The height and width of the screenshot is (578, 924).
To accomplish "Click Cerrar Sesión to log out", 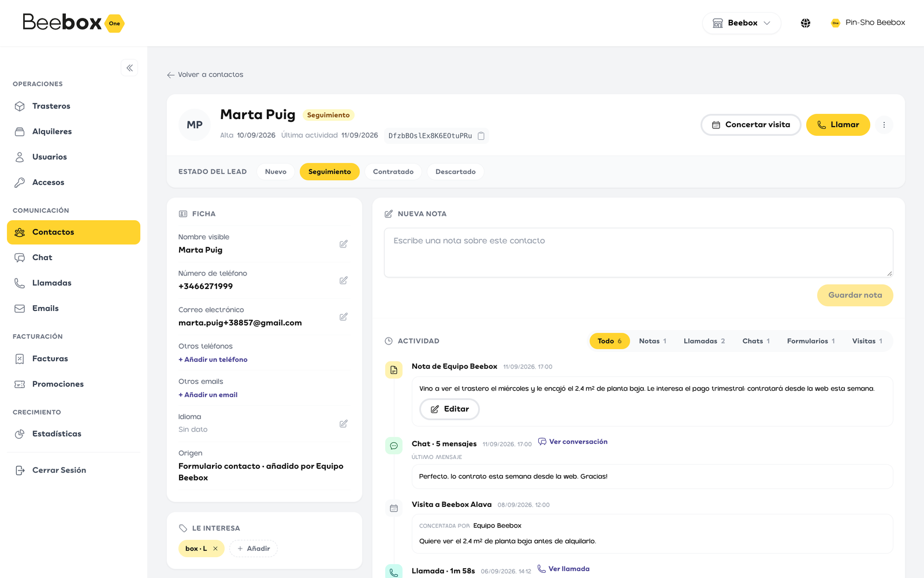I will click(73, 470).
